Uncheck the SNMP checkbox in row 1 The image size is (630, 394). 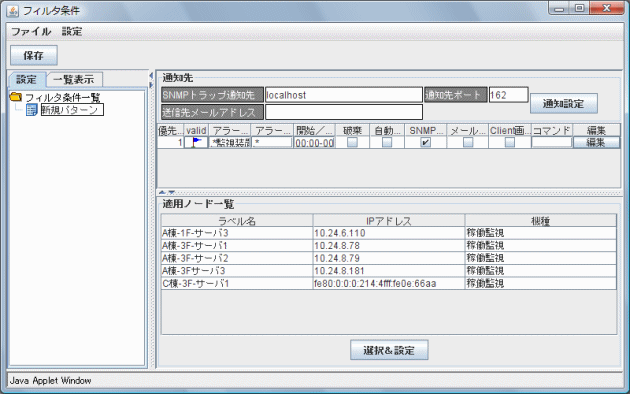425,142
